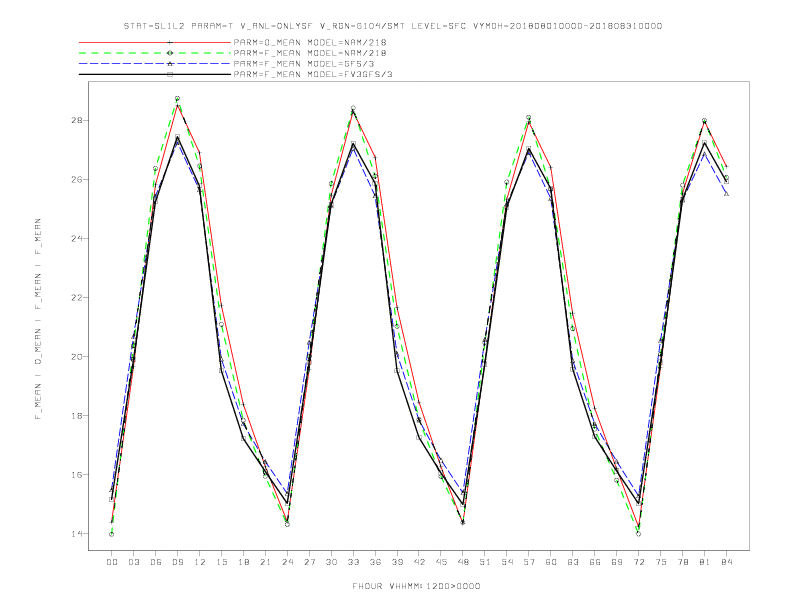Click x-axis tick label 06

pyautogui.click(x=156, y=562)
